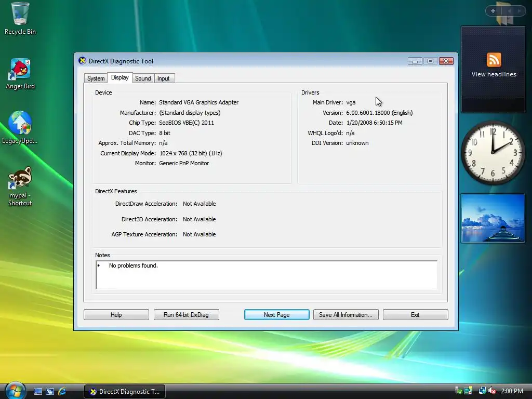This screenshot has height=399, width=532.
Task: Click 'Generic PnP Monitor' value
Action: [x=184, y=163]
